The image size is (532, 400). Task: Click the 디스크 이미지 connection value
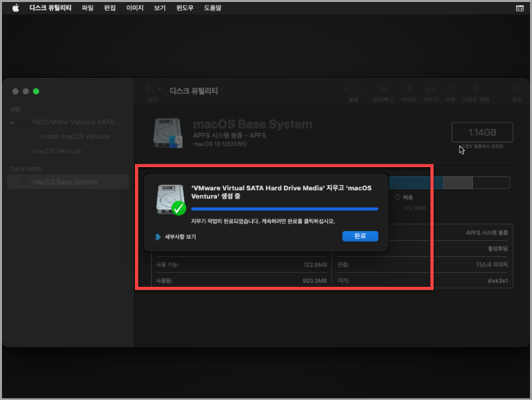pos(492,265)
